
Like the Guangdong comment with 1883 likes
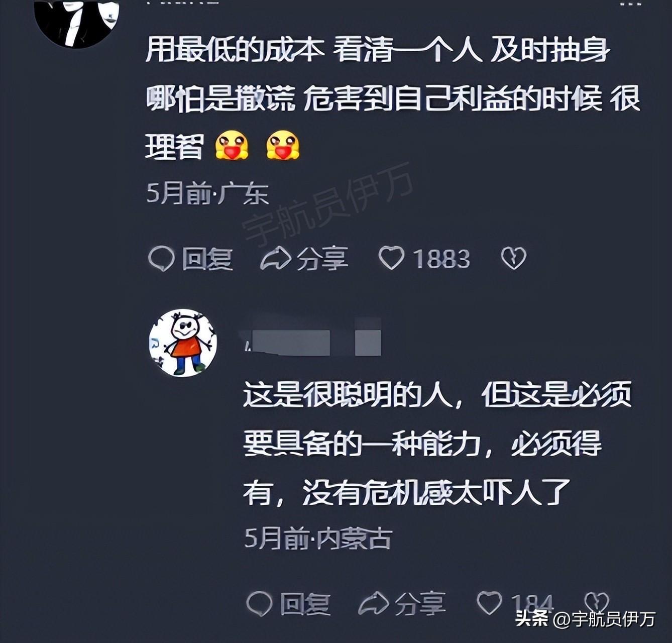pos(391,258)
